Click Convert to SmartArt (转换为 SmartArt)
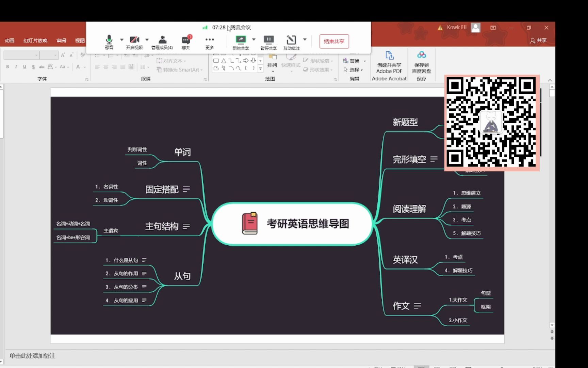 [179, 70]
